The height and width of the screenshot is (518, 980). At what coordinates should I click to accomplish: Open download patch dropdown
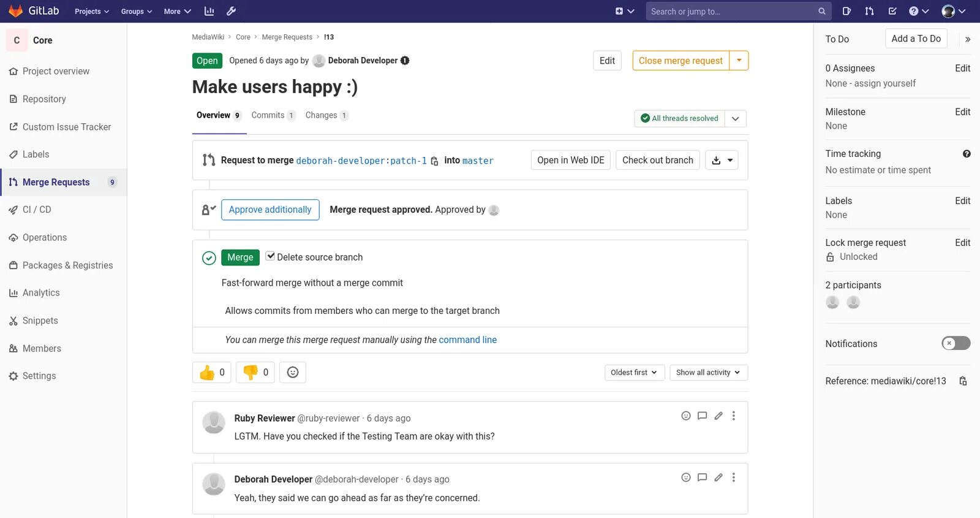click(x=722, y=161)
